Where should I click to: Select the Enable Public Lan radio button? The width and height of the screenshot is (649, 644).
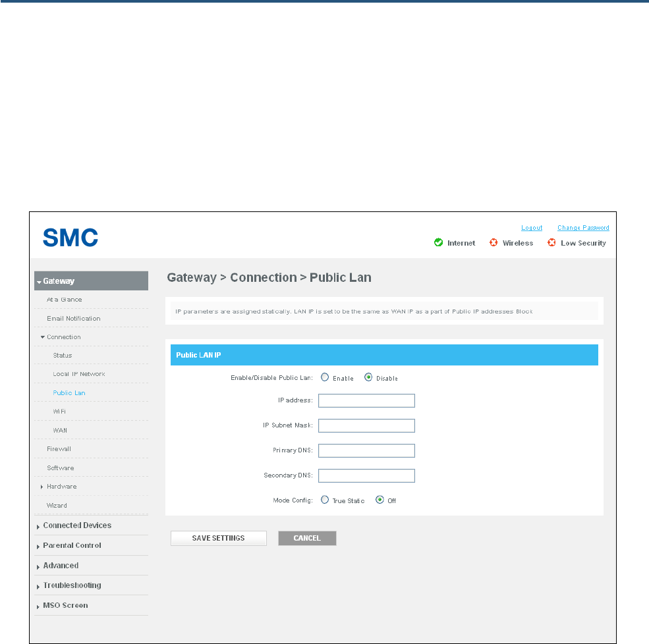325,377
